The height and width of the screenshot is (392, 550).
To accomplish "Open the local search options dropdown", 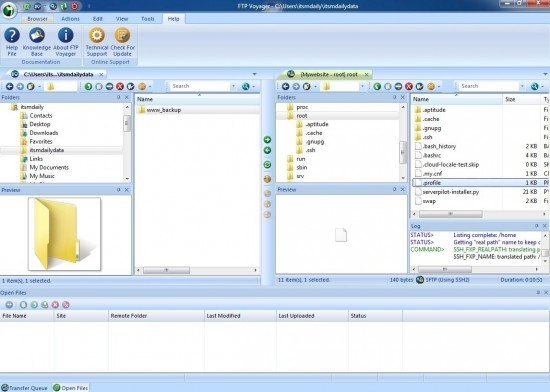I will (x=233, y=86).
